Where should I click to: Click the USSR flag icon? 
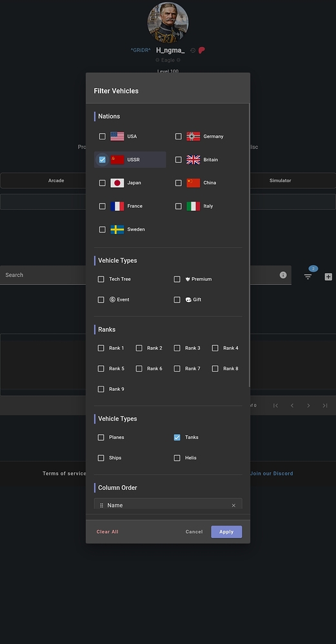click(117, 160)
